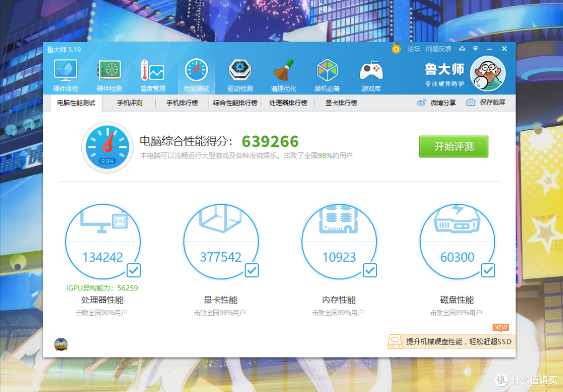Click the PUBG game icon at bottom left
The image size is (563, 392).
(x=61, y=344)
